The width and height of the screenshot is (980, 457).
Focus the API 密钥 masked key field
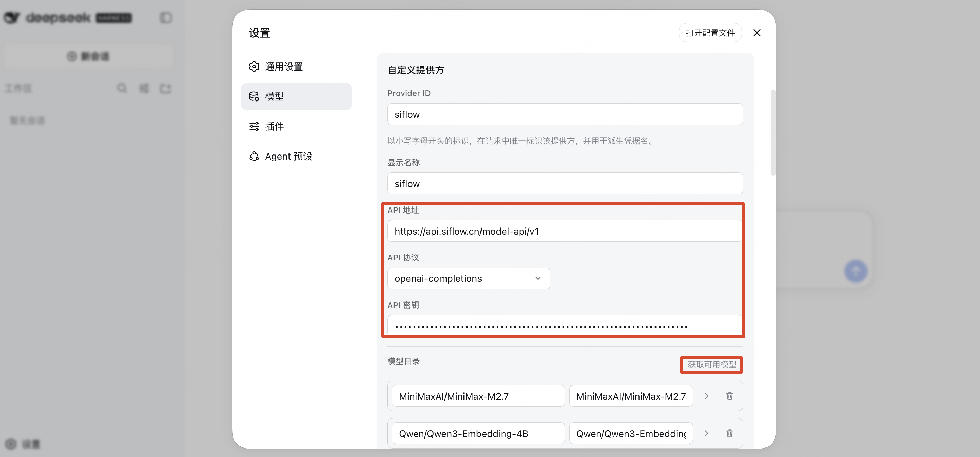pos(565,326)
